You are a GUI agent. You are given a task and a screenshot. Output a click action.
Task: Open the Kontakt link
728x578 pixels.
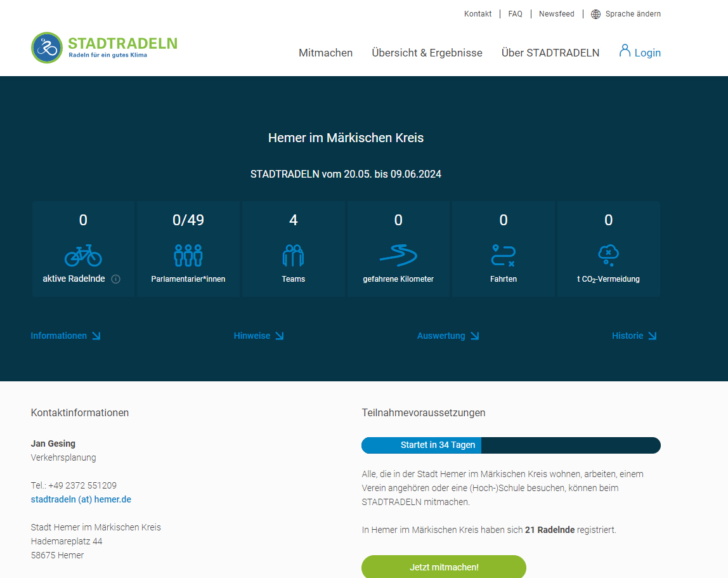478,14
